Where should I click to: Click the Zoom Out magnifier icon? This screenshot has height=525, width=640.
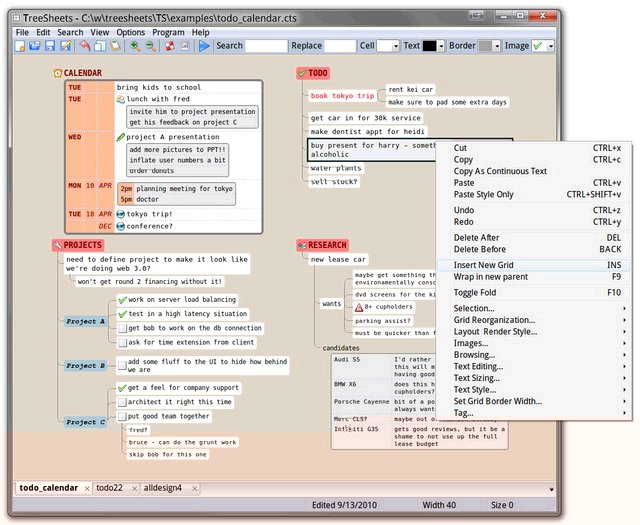click(x=151, y=46)
